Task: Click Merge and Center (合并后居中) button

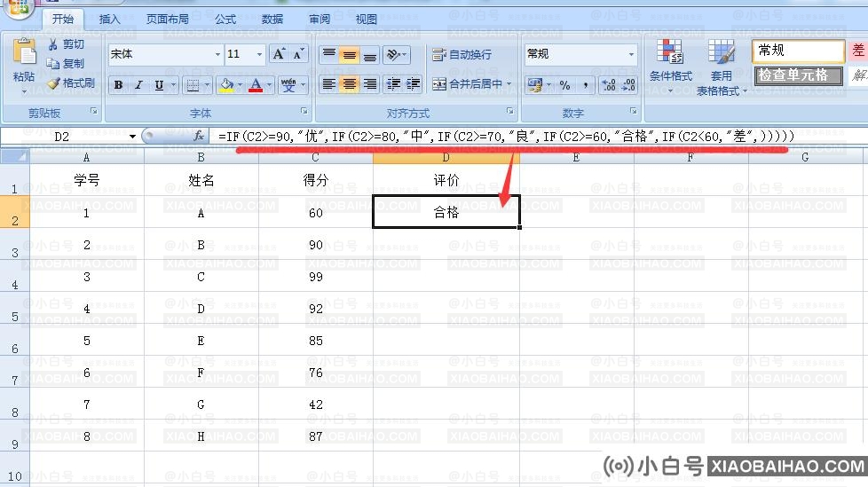Action: click(468, 84)
